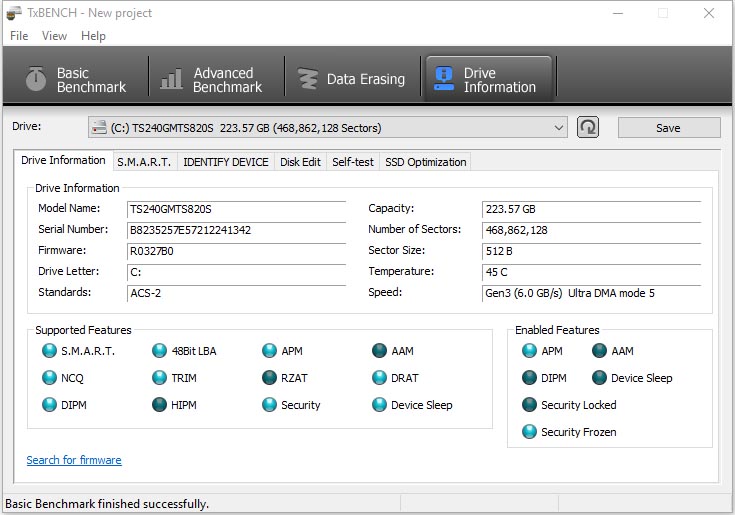Open the Search for firmware link

point(74,460)
